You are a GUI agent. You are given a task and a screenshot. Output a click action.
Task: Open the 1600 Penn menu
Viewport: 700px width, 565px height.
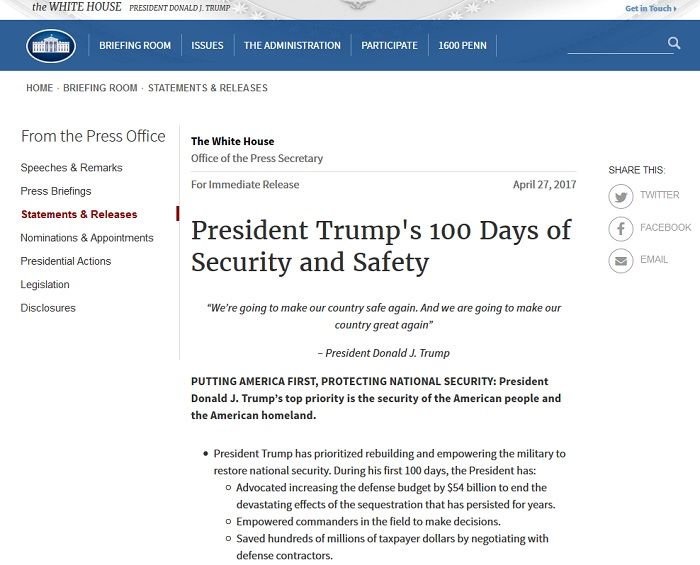(x=462, y=46)
